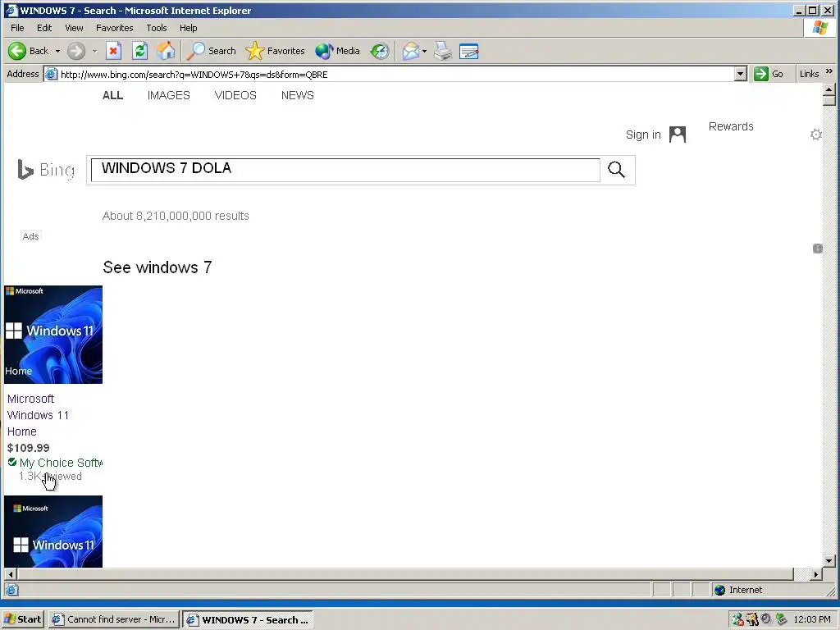Click the Internet zone status bar indicator
This screenshot has height=630, width=840.
(738, 590)
